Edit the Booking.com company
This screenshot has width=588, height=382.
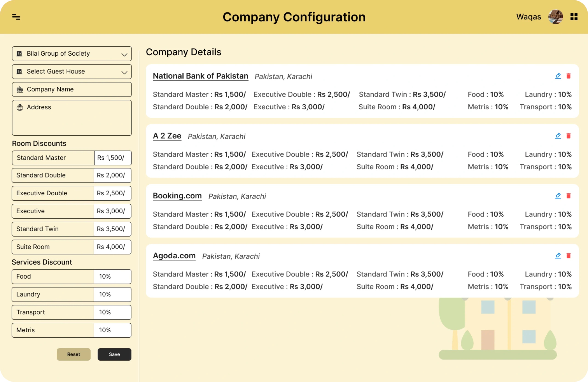pyautogui.click(x=558, y=196)
